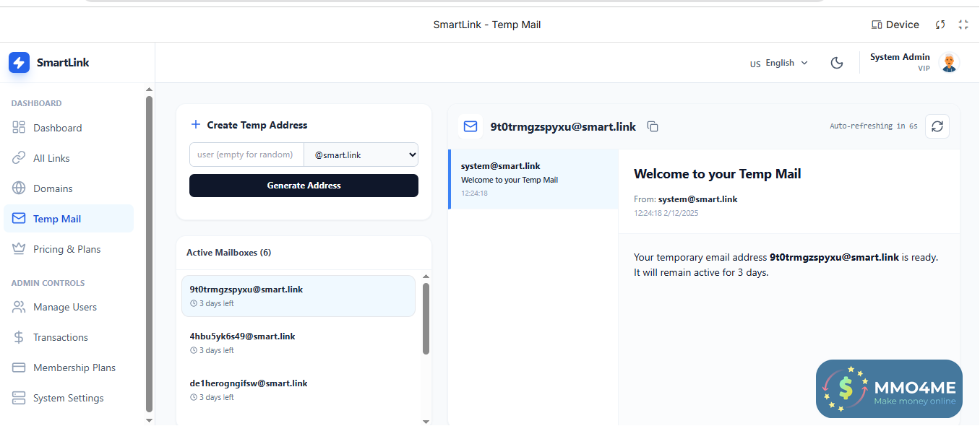Click the Welcome to your Temp Mail heading
Viewport: 980px width, 426px height.
tap(717, 174)
